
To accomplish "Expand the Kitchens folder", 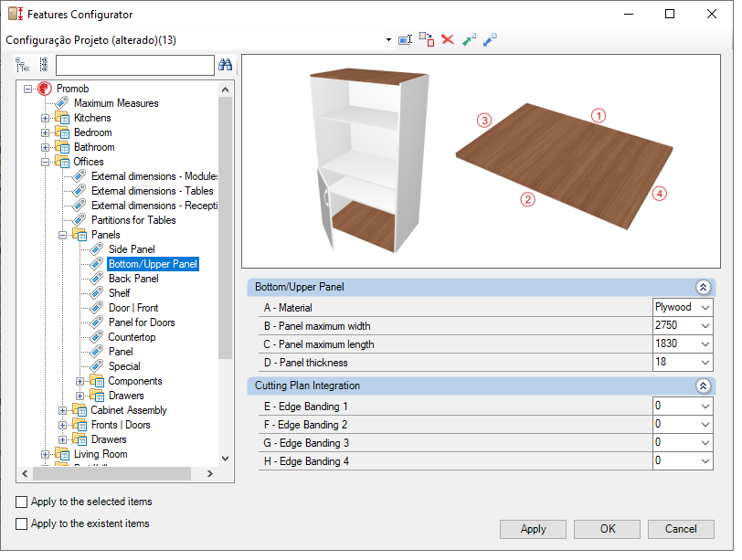I will (45, 118).
